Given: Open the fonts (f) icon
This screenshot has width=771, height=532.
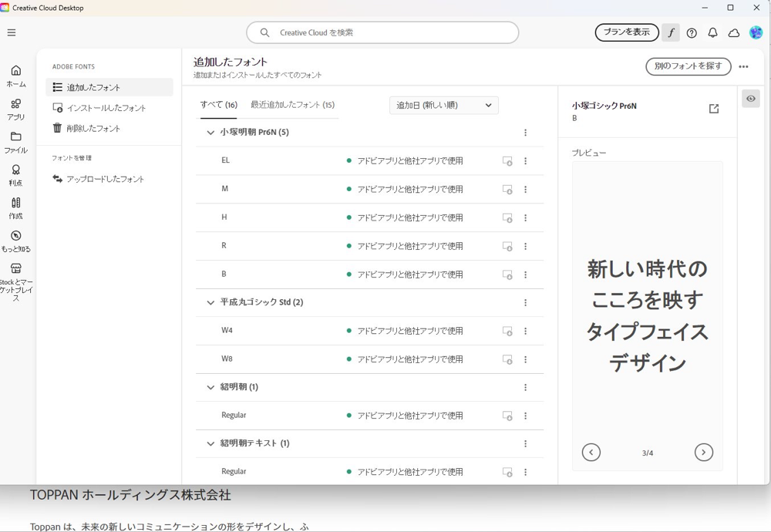Looking at the screenshot, I should (671, 33).
